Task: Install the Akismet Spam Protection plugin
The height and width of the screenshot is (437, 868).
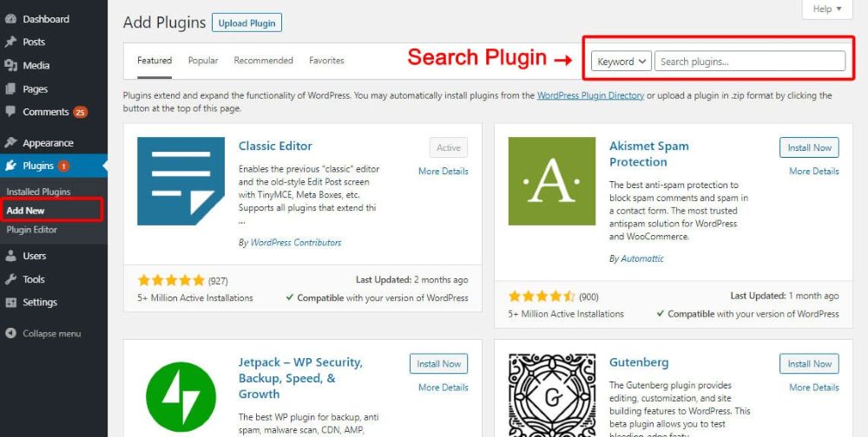Action: [809, 147]
